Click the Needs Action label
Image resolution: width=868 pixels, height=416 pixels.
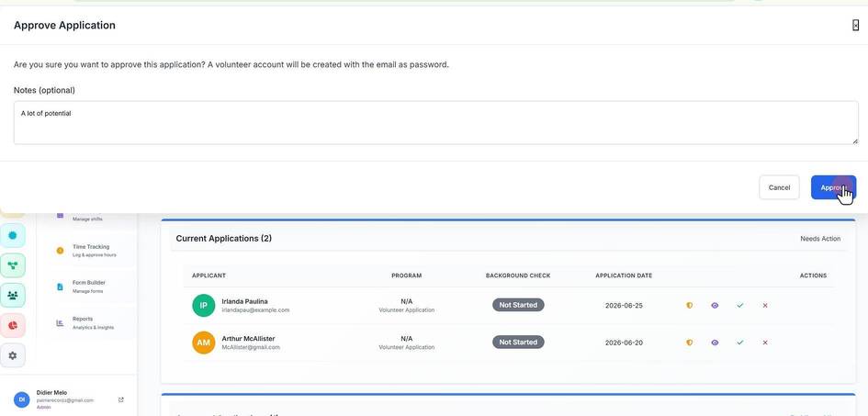point(820,239)
